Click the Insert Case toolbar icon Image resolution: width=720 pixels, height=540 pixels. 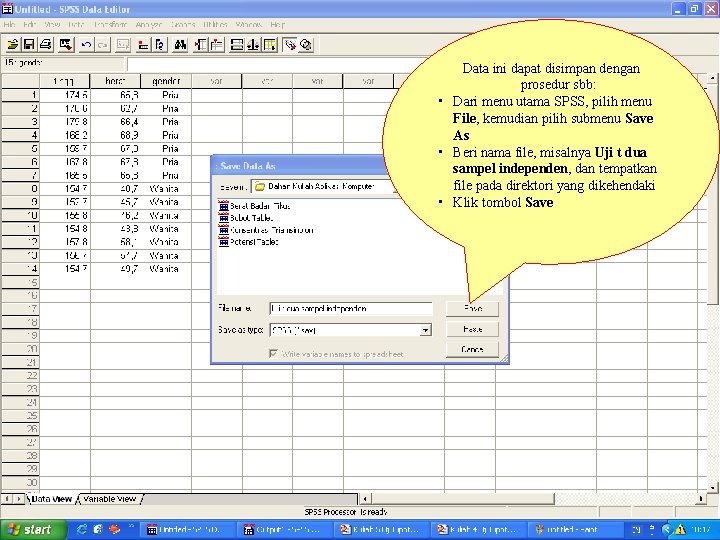pos(200,45)
